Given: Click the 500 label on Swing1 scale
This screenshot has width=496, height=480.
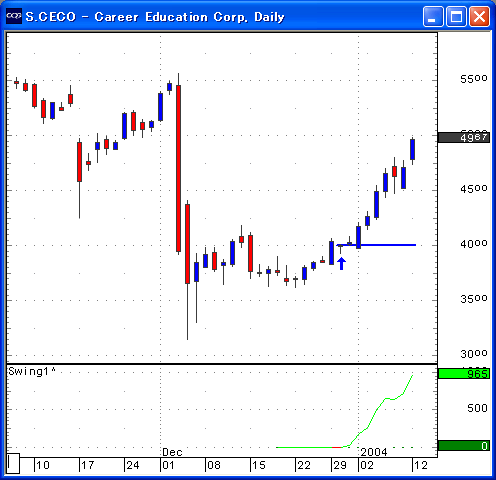Looking at the screenshot, I should [477, 408].
